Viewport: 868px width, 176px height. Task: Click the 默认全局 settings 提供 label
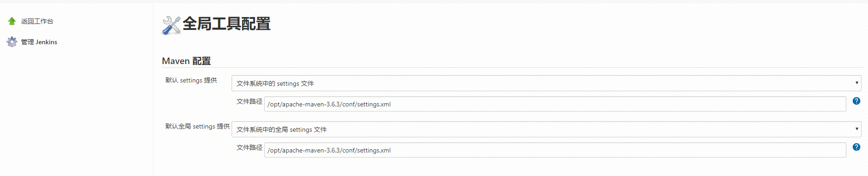coord(198,126)
